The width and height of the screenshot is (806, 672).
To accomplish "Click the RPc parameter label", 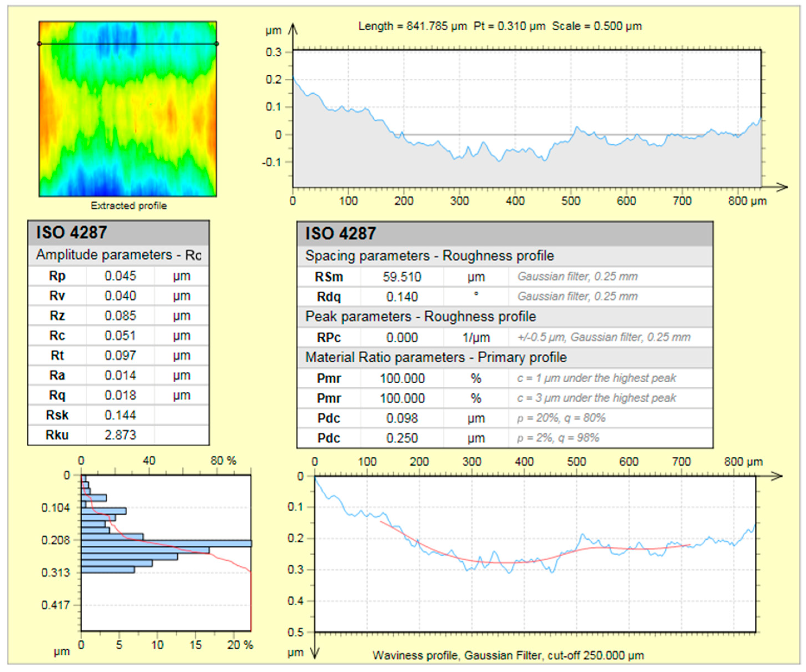I will [x=329, y=338].
